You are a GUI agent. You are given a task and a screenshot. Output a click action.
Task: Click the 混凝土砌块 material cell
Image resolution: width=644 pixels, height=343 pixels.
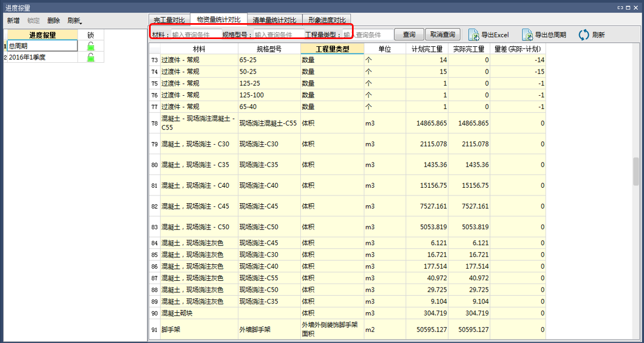(x=199, y=313)
